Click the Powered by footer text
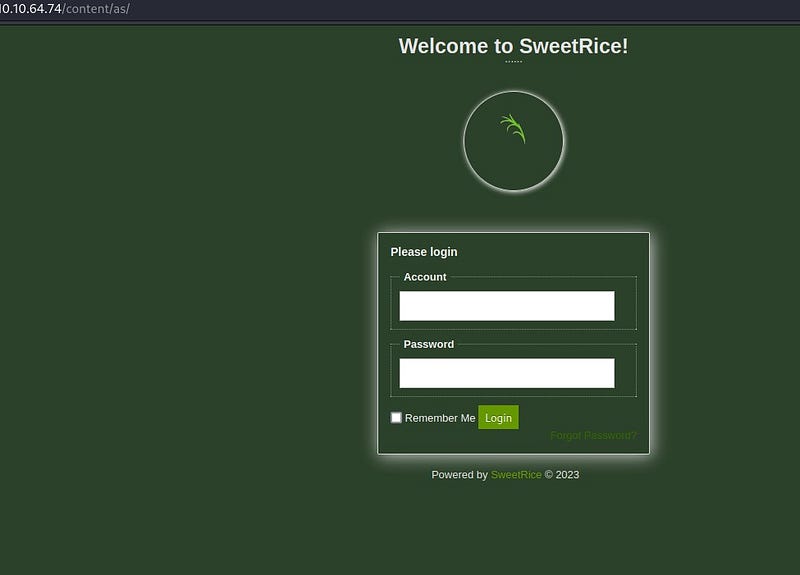The width and height of the screenshot is (800, 575). [459, 475]
